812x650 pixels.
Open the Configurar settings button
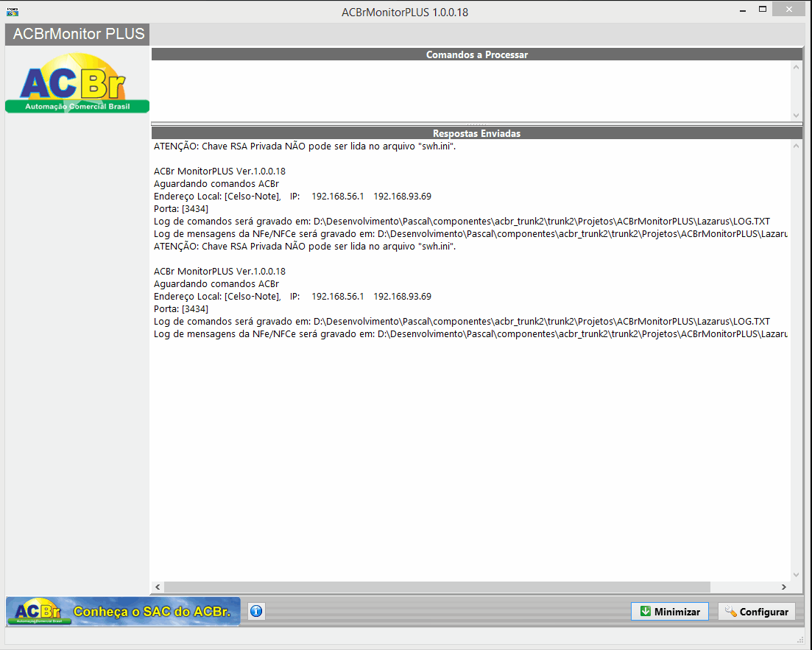click(x=757, y=612)
